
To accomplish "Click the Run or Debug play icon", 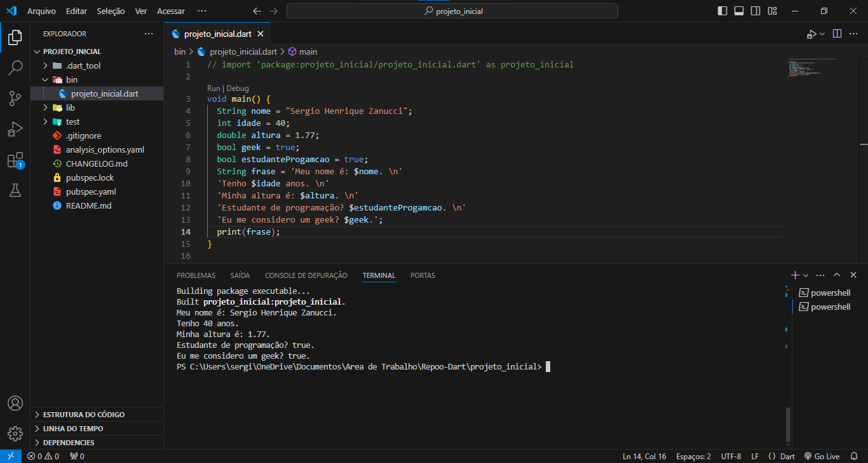I will [x=811, y=34].
